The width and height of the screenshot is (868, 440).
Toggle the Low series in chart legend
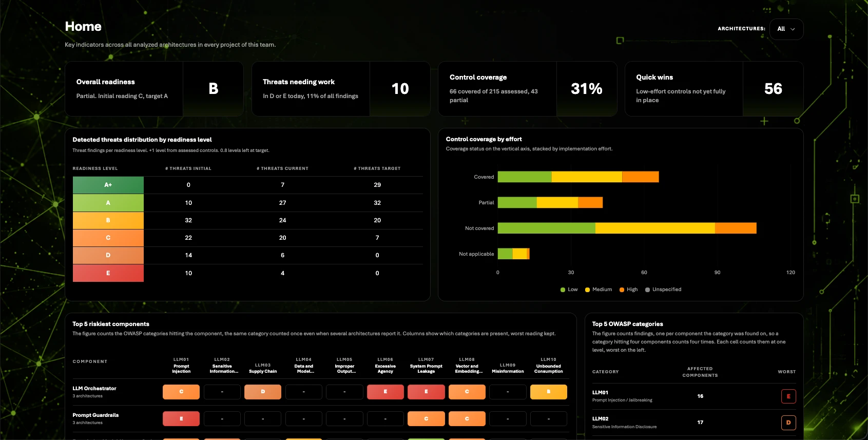(x=569, y=290)
